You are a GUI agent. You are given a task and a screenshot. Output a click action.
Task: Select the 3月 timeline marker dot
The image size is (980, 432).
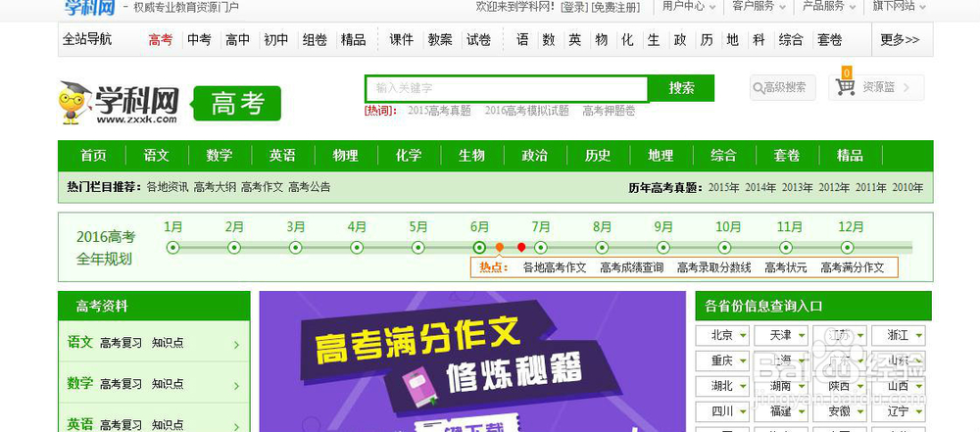point(296,248)
